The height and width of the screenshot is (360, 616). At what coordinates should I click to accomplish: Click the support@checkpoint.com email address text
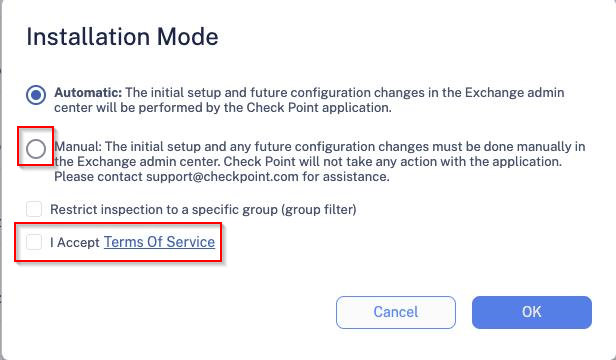point(222,177)
